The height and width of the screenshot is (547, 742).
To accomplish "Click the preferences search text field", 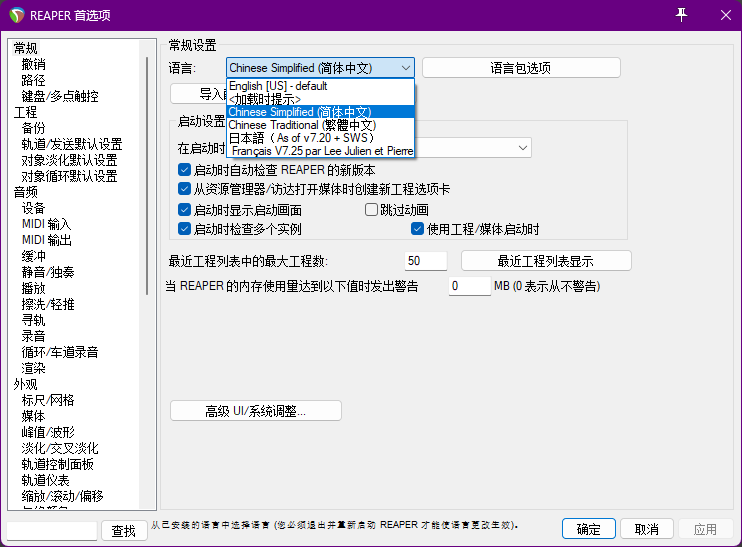I will (52, 531).
